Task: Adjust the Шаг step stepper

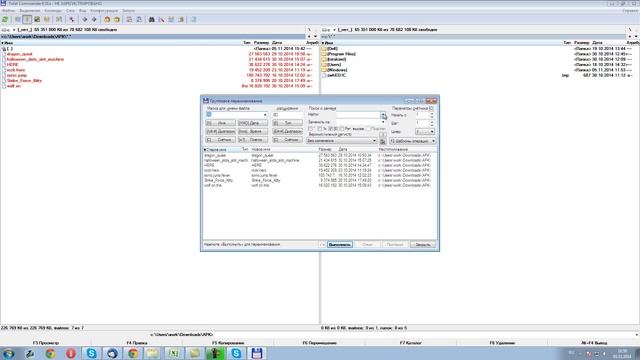Action: click(x=432, y=123)
